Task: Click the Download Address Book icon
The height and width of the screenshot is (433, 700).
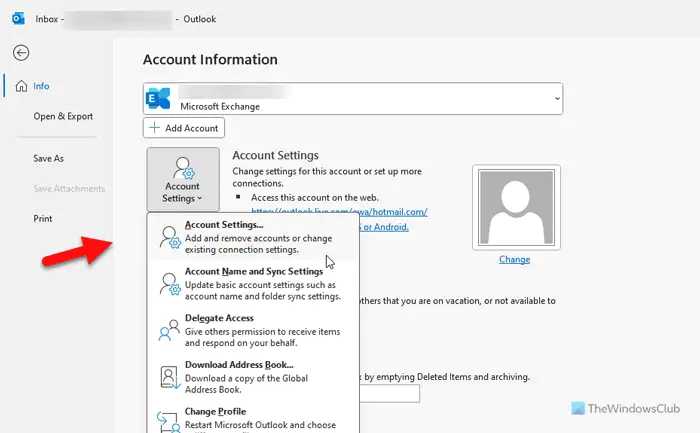Action: coord(170,377)
